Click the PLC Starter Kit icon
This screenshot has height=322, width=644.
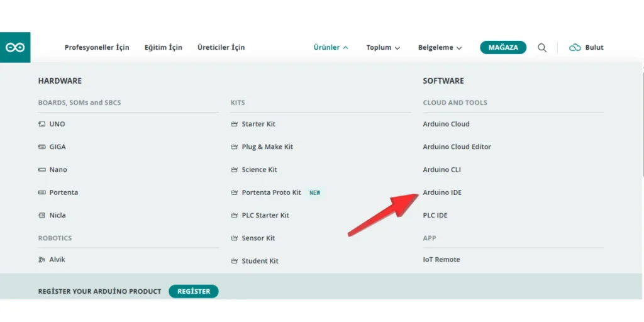click(x=235, y=215)
